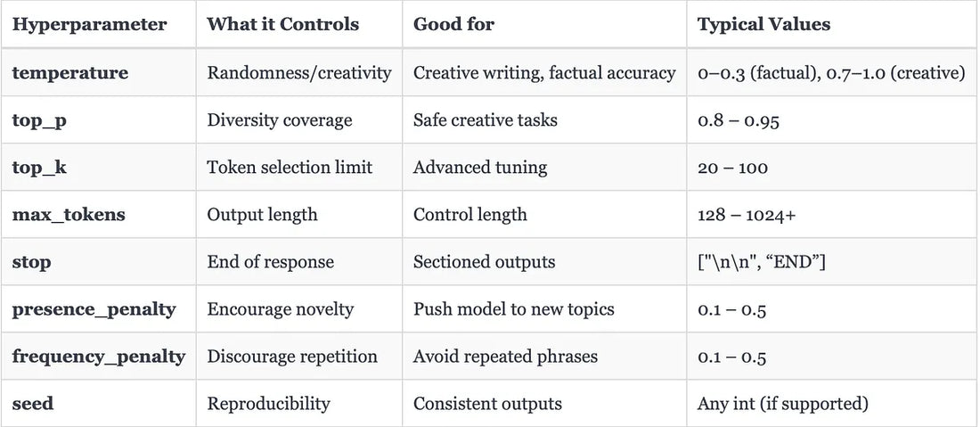This screenshot has width=980, height=427.
Task: Click the Hyperparameter column header
Action: [89, 24]
